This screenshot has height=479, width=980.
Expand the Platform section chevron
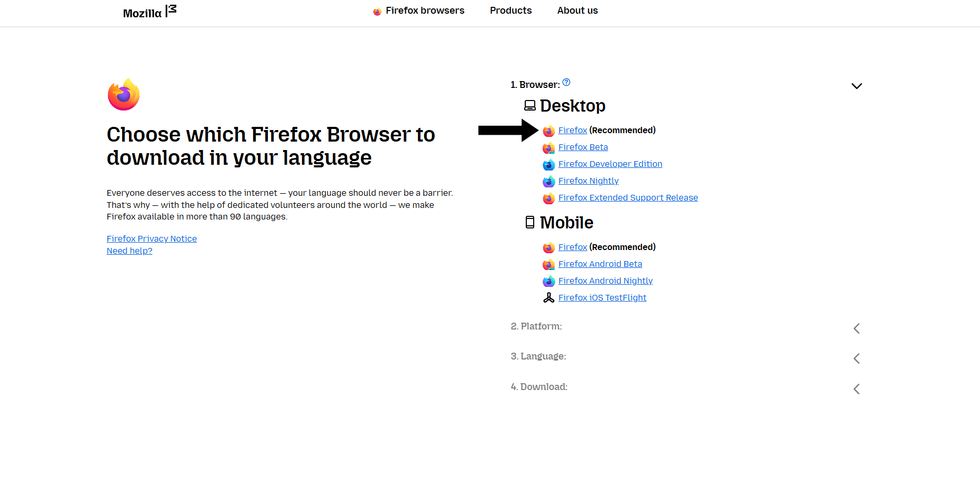[857, 328]
